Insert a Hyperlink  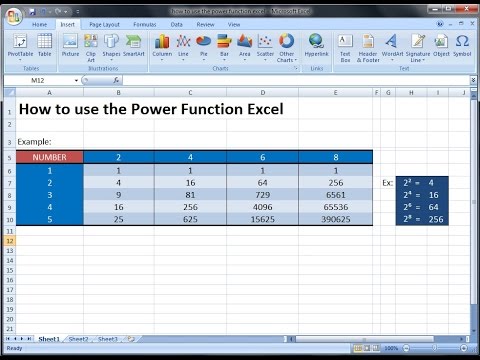tap(316, 45)
